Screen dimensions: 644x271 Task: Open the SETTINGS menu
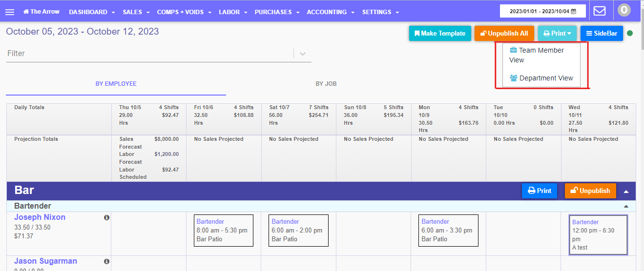[x=380, y=12]
